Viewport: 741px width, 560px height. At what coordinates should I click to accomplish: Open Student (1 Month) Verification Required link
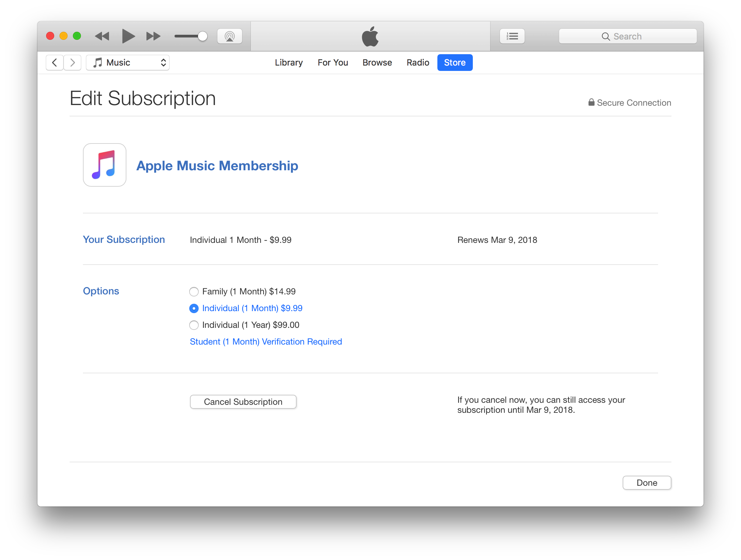click(x=266, y=342)
